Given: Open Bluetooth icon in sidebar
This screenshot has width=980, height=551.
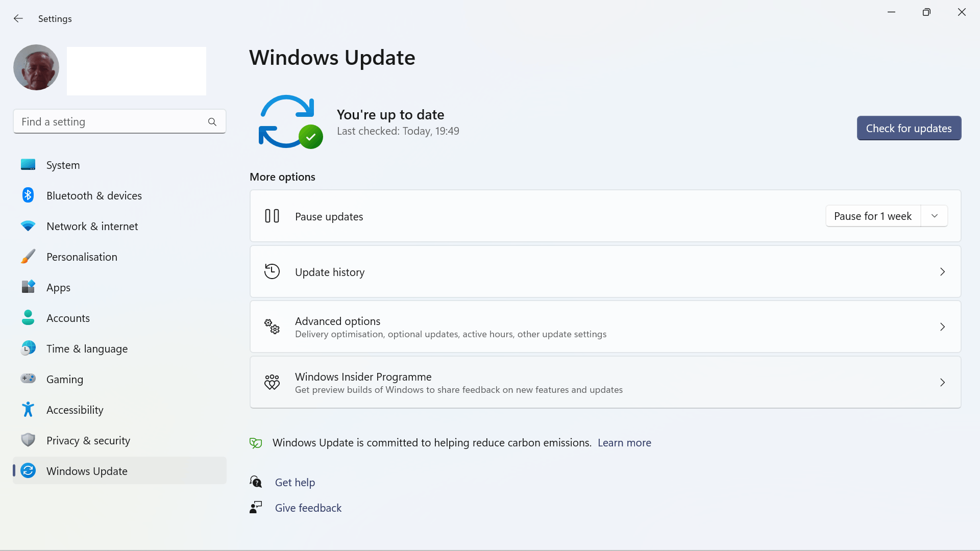Looking at the screenshot, I should click(28, 195).
